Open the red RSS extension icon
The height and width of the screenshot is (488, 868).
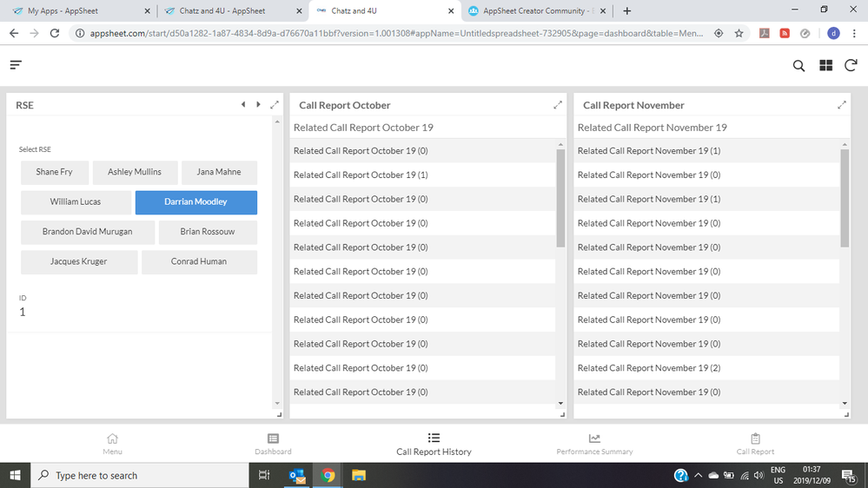click(x=785, y=33)
